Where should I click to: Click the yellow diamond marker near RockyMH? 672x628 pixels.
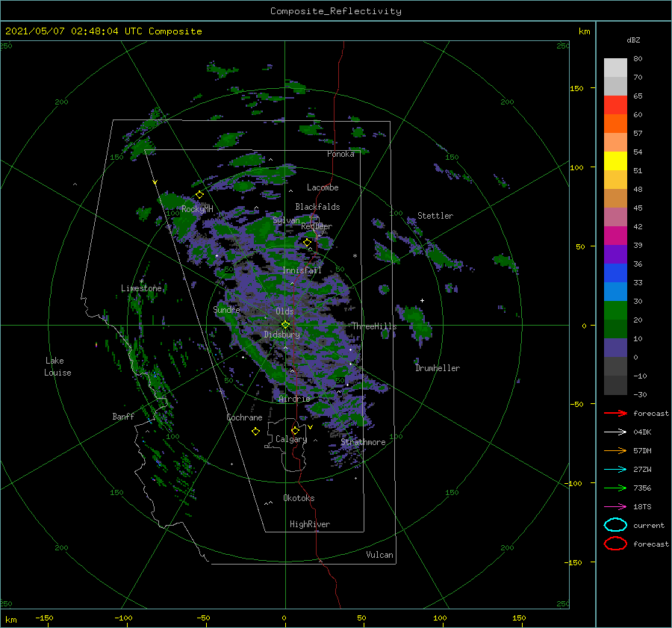click(199, 195)
